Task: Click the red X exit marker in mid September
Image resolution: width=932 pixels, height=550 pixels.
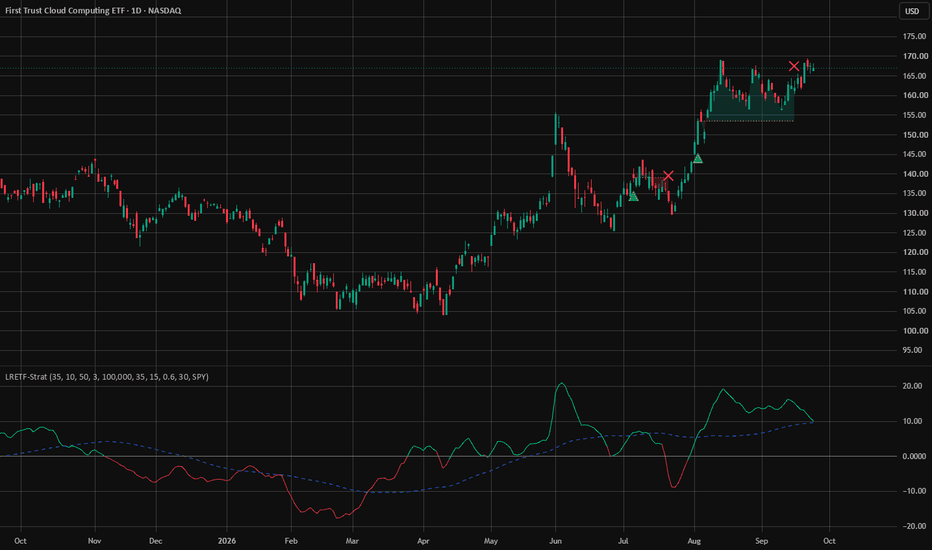Action: tap(794, 66)
